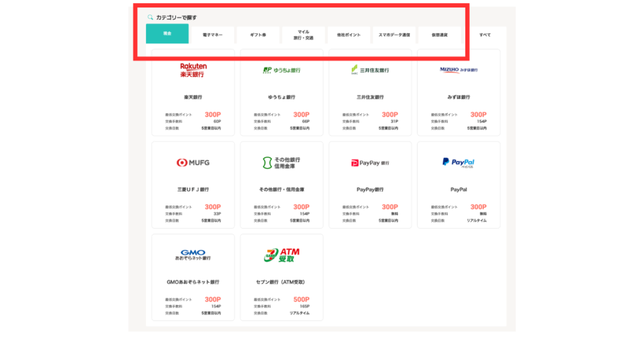Open the 楽天銀行 card title
This screenshot has height=338, width=644.
click(x=193, y=97)
